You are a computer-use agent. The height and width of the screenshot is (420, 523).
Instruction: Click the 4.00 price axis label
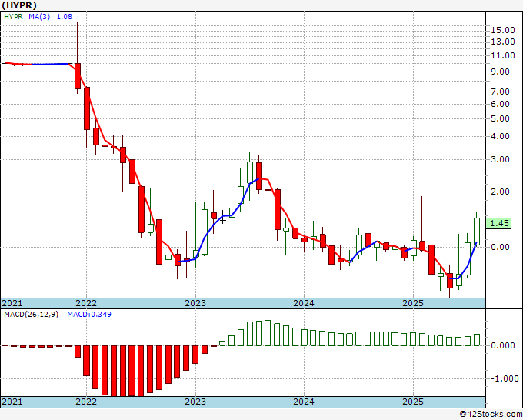pos(501,136)
